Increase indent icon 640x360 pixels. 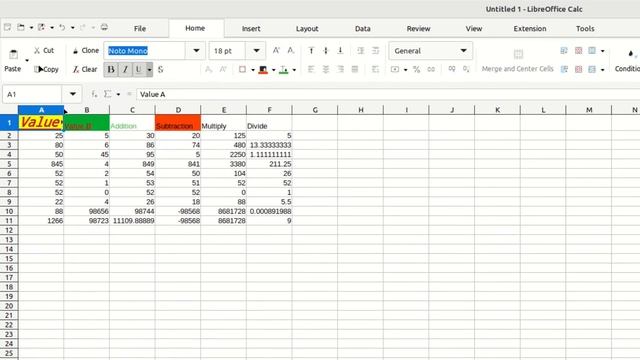(361, 51)
